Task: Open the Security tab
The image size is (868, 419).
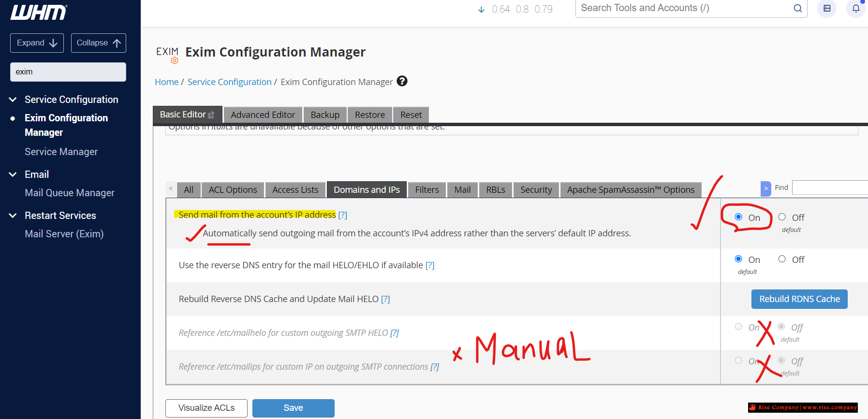Action: 536,190
